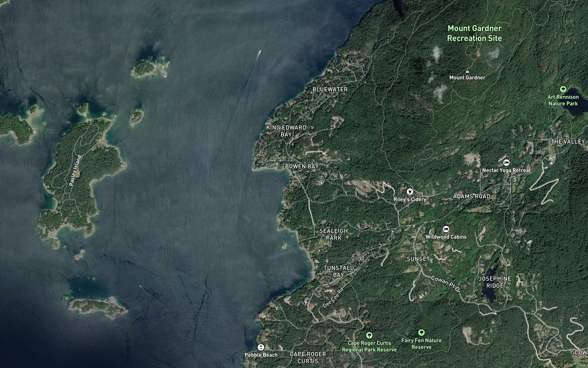588x368 pixels.
Task: Click the Mount Gardner peak name text
Action: [467, 78]
